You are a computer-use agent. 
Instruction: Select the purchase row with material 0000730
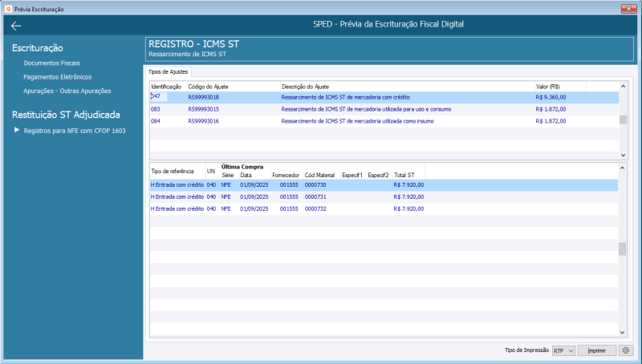(384, 185)
